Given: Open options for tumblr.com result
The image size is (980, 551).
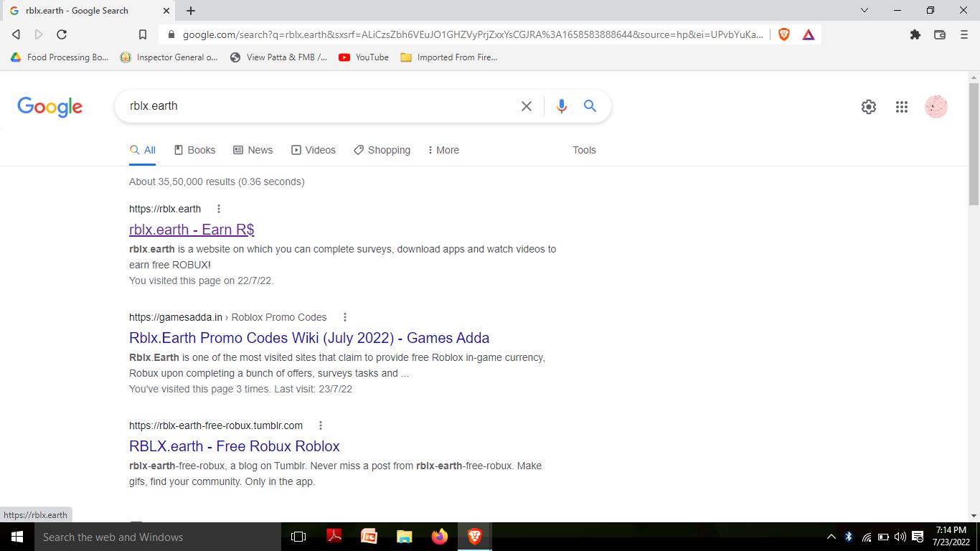Looking at the screenshot, I should tap(321, 425).
